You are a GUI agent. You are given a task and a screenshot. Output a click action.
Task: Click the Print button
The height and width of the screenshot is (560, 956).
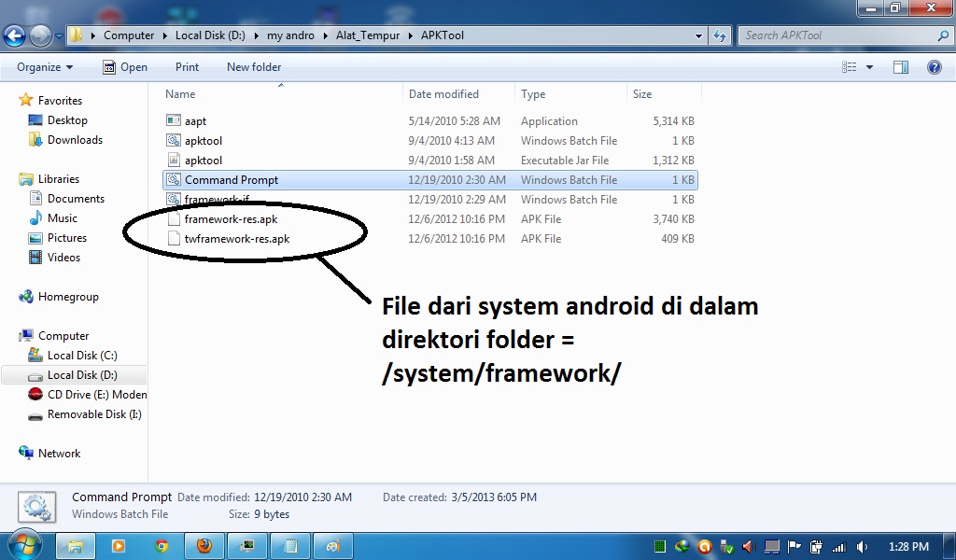click(x=187, y=66)
